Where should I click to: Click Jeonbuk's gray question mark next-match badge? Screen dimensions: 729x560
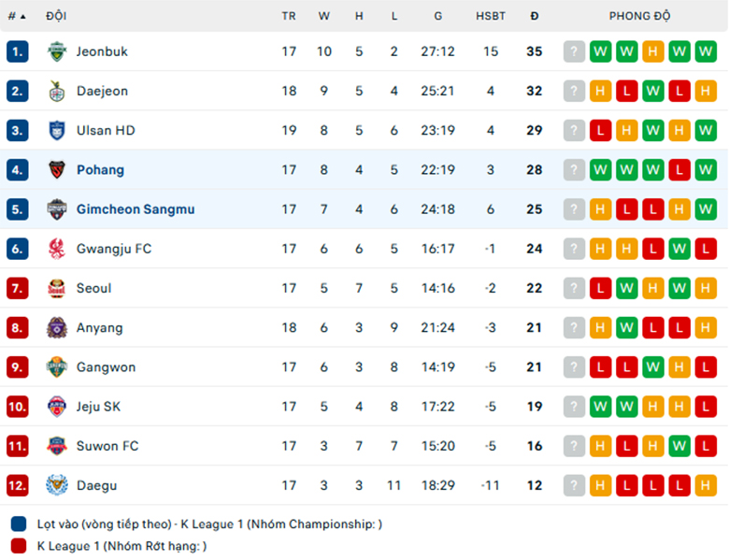[574, 51]
